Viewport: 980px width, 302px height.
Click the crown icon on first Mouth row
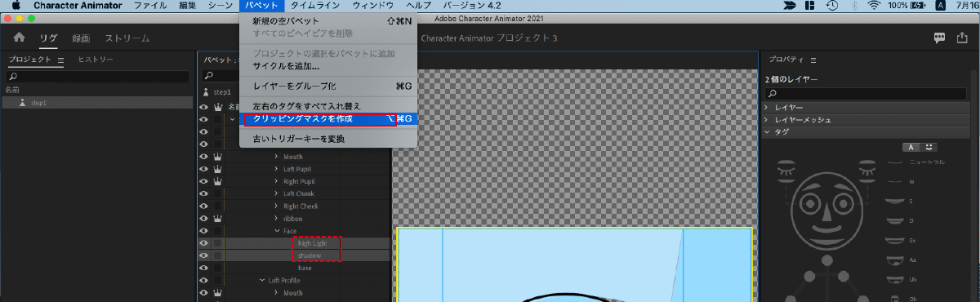click(218, 157)
